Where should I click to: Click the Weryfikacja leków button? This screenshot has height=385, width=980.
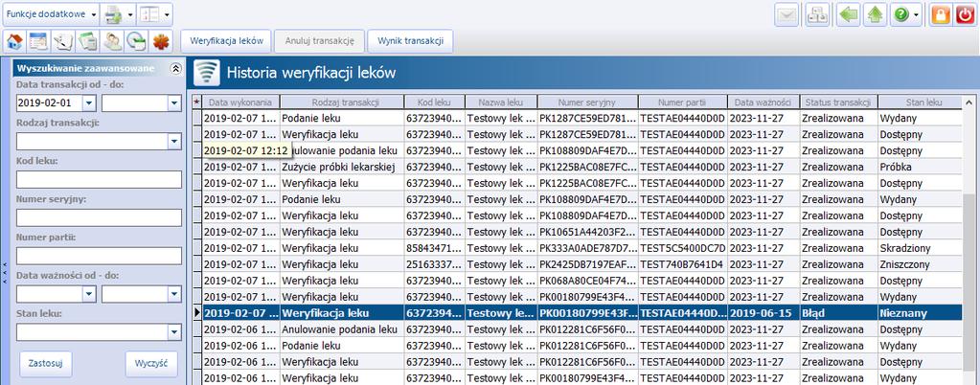click(x=226, y=41)
